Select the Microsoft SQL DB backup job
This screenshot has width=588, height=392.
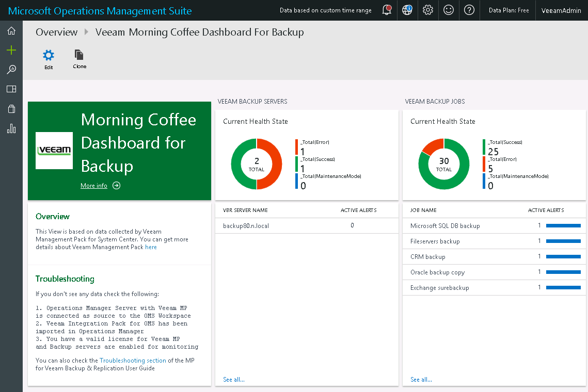(x=494, y=225)
